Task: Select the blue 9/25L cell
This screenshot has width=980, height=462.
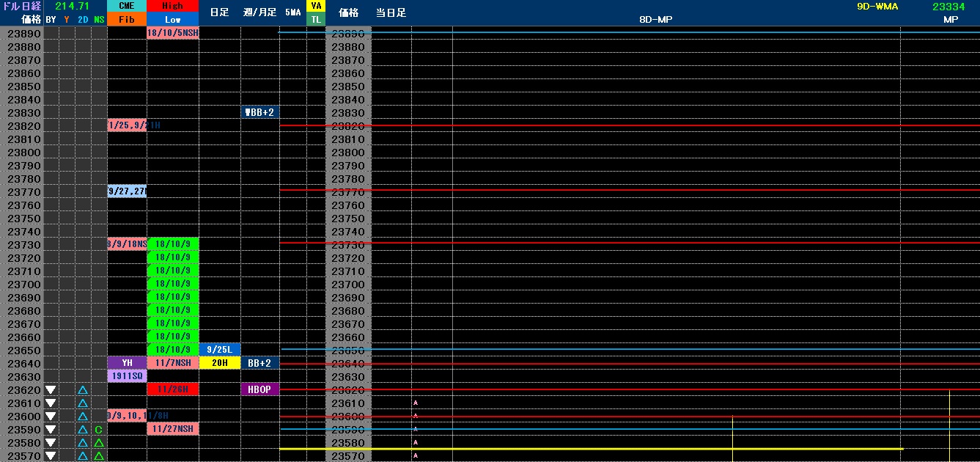Action: coord(220,350)
